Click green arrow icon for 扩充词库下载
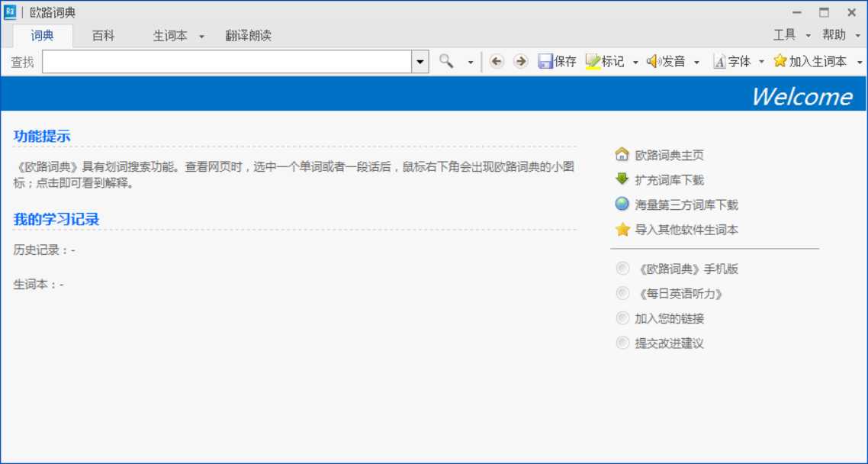Image resolution: width=868 pixels, height=464 pixels. [x=622, y=179]
